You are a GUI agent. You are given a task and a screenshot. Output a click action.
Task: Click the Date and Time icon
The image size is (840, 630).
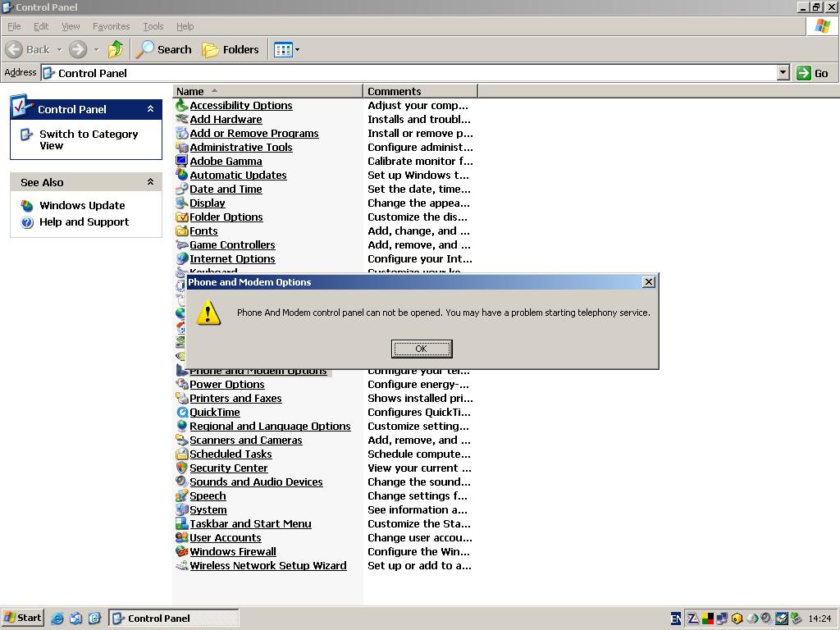(182, 189)
